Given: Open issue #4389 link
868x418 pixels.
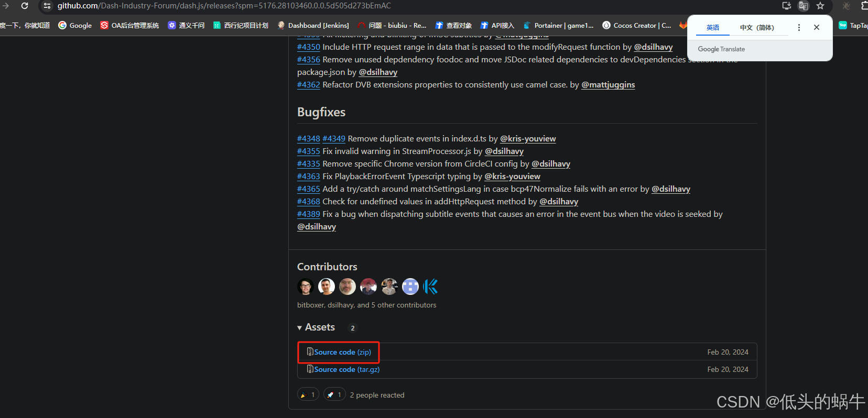Looking at the screenshot, I should pyautogui.click(x=308, y=214).
